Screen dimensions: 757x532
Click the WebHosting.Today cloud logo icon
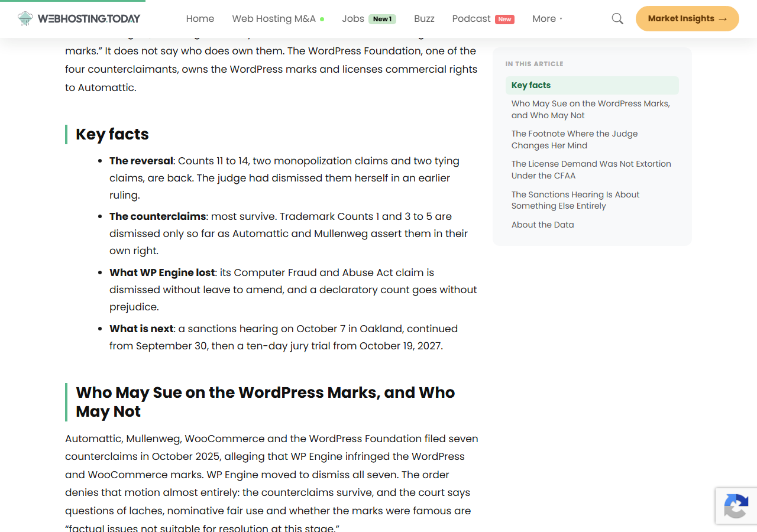[25, 18]
